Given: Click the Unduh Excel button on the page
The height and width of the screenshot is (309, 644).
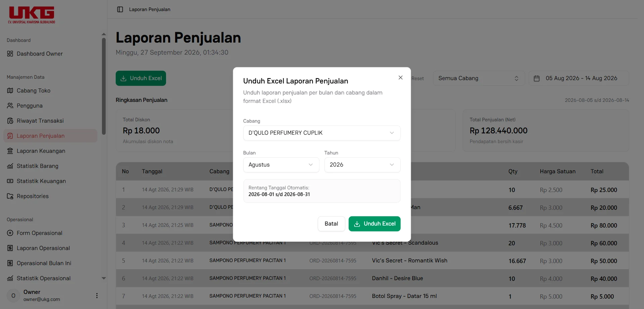Looking at the screenshot, I should pyautogui.click(x=141, y=78).
